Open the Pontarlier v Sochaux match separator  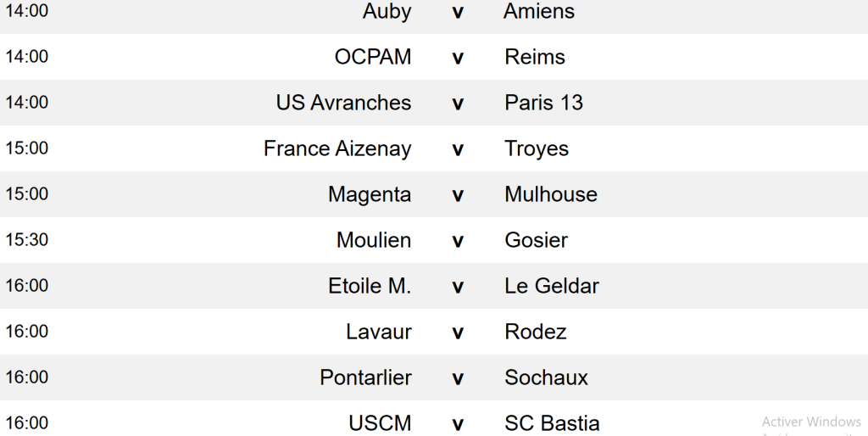pos(458,378)
